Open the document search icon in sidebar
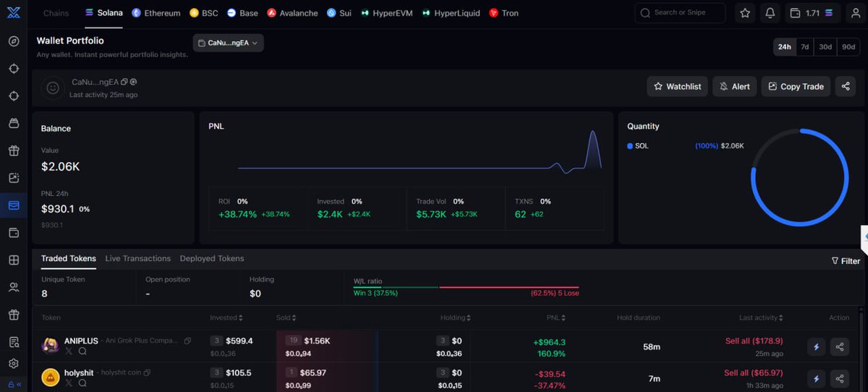Image resolution: width=868 pixels, height=392 pixels. coord(14,342)
